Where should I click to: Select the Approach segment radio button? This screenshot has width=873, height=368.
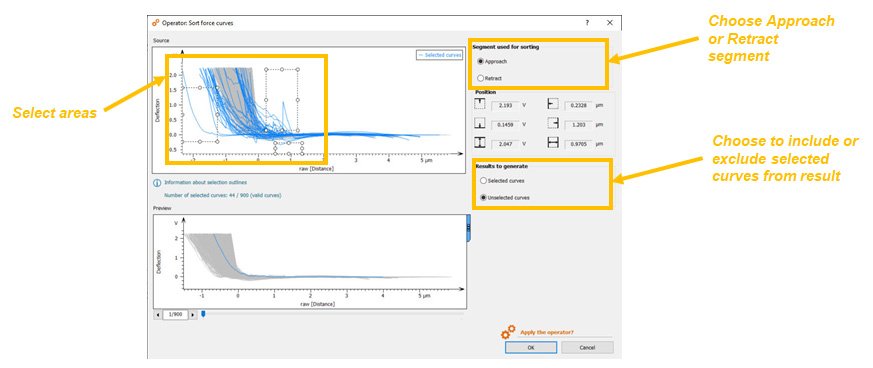480,62
